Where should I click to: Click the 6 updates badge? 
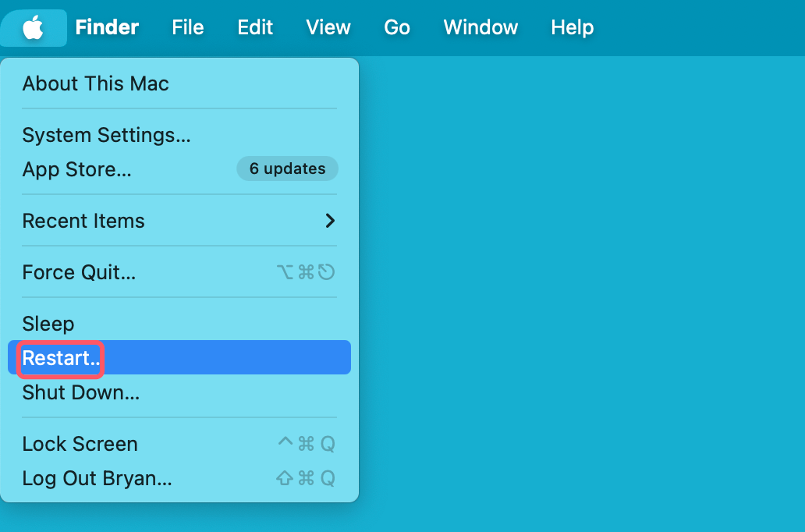(287, 168)
